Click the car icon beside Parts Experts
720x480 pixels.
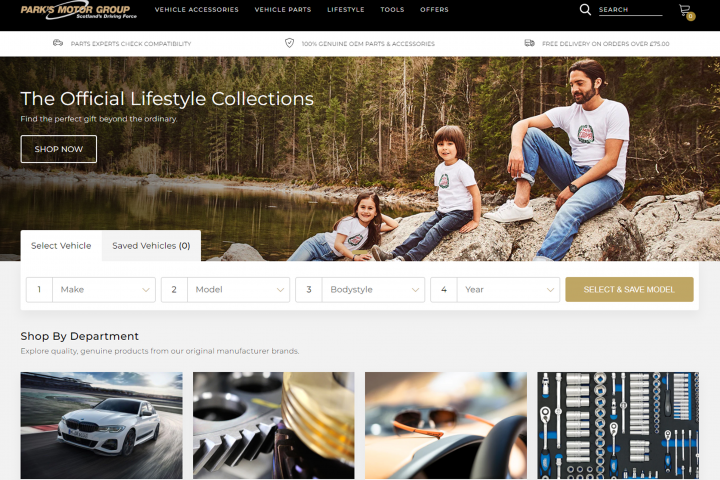58,43
